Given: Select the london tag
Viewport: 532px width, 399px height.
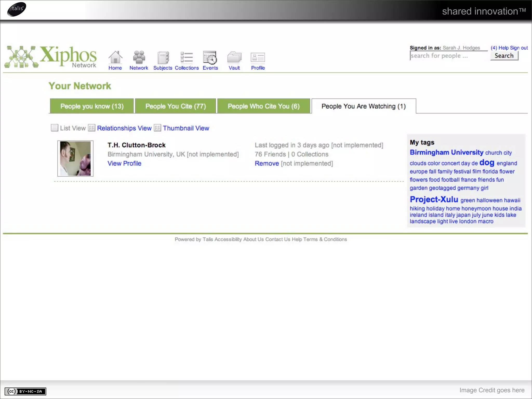Looking at the screenshot, I should [468, 221].
